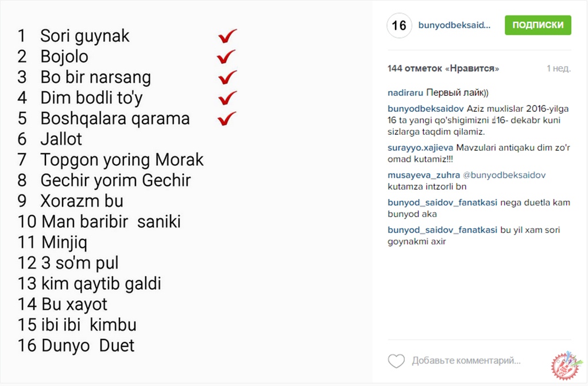View the 144 отметок «Нравится» likes list

point(443,68)
